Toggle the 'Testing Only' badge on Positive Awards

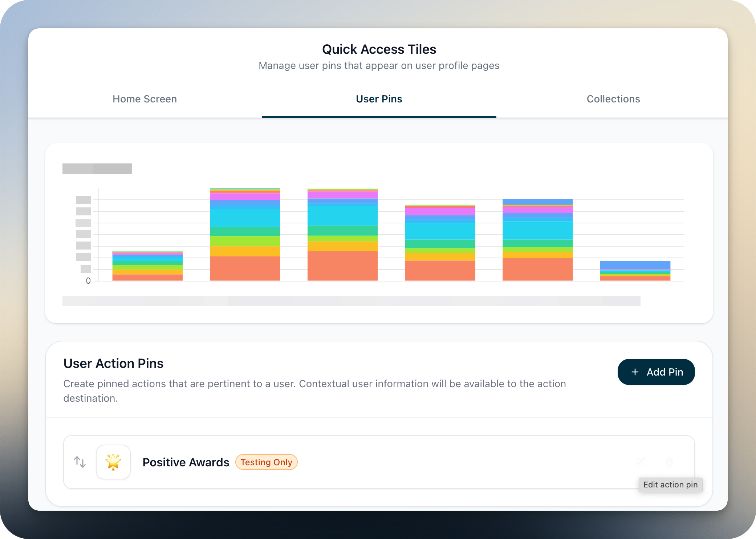coord(266,462)
